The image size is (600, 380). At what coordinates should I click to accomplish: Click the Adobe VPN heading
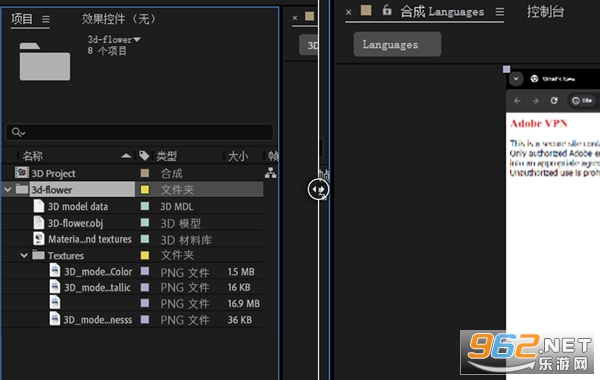(538, 124)
